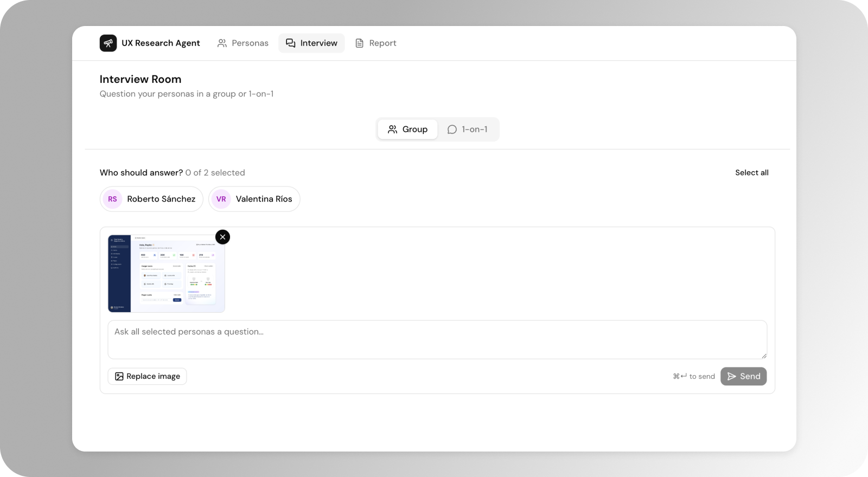Click Select all personas
Viewport: 868px width, 477px height.
coord(751,172)
